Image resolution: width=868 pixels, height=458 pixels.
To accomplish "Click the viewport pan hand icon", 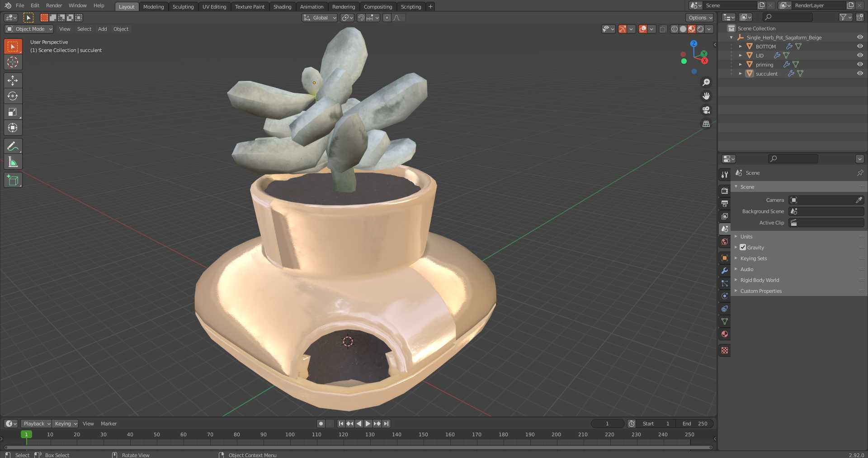I will pos(706,96).
